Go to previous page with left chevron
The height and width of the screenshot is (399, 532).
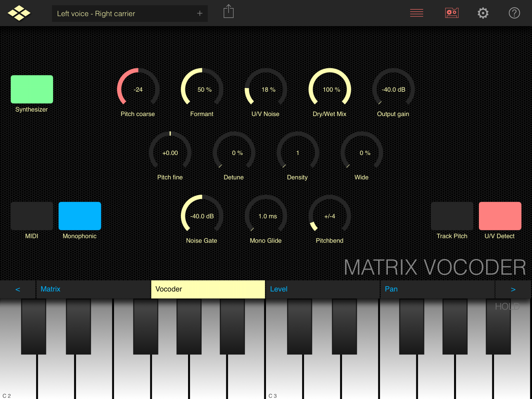(x=18, y=289)
